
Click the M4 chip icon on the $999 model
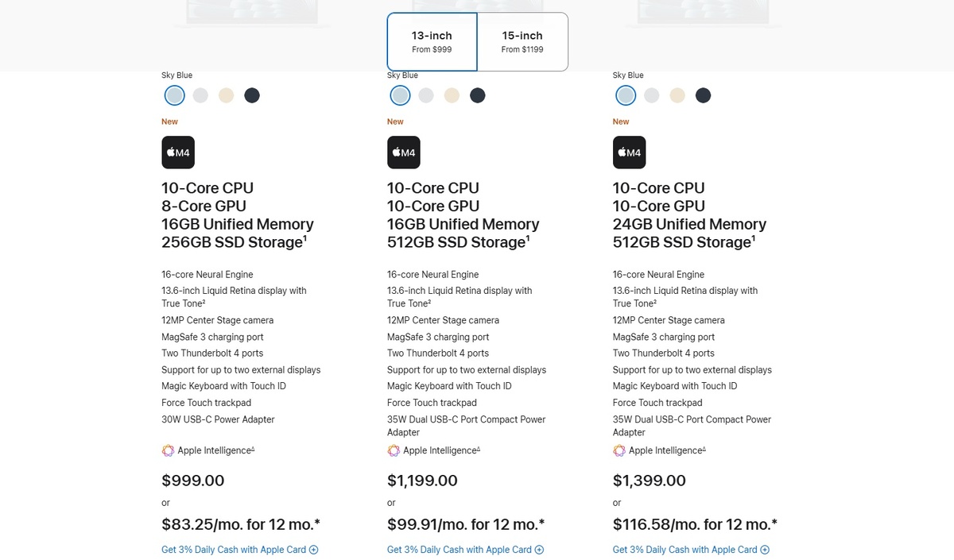178,152
